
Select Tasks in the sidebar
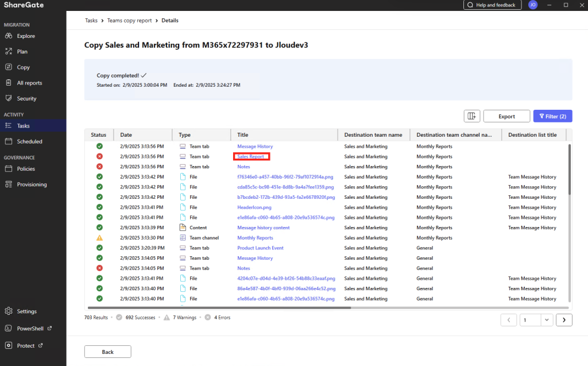click(33, 126)
